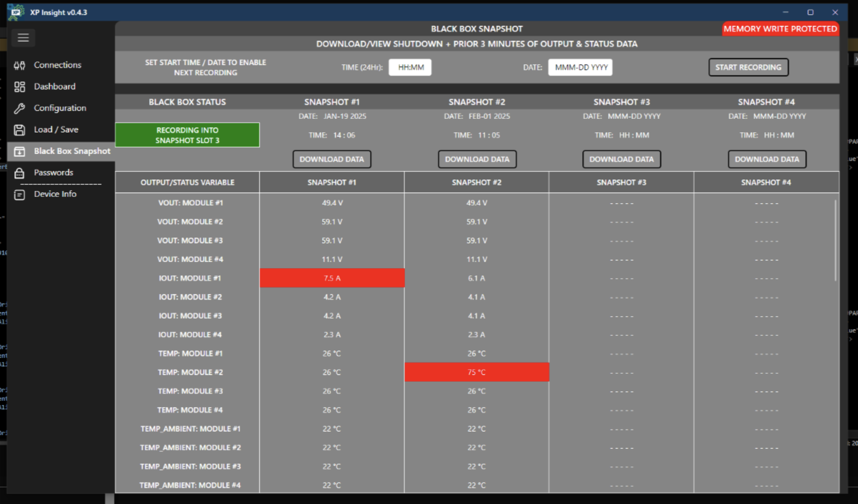Click the DATE MMM-DD YYYY field
Screen dimensions: 858x504
(x=580, y=67)
